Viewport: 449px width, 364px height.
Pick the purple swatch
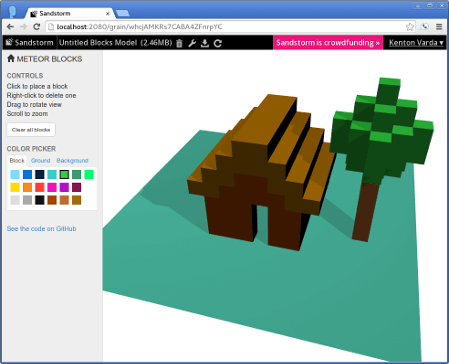point(64,187)
